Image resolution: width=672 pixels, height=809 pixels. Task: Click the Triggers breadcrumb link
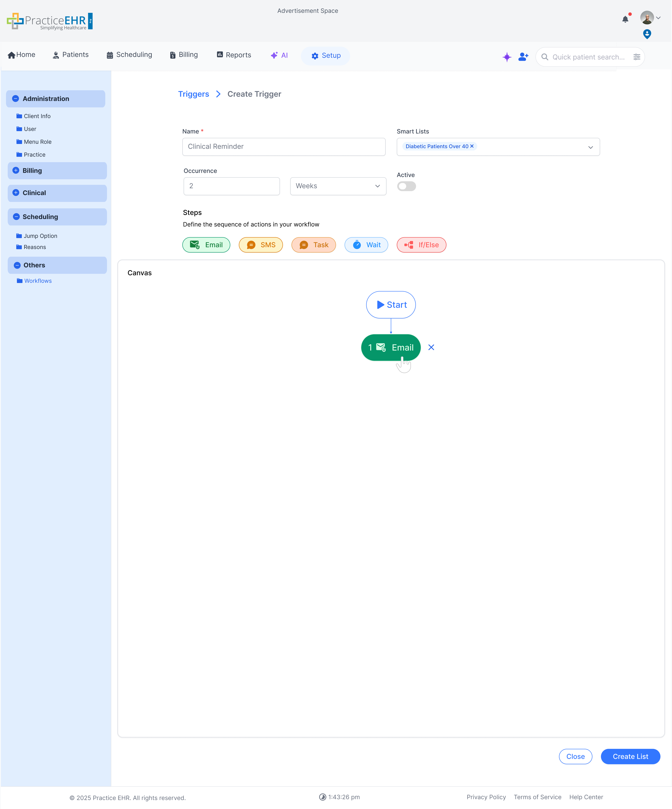(193, 94)
